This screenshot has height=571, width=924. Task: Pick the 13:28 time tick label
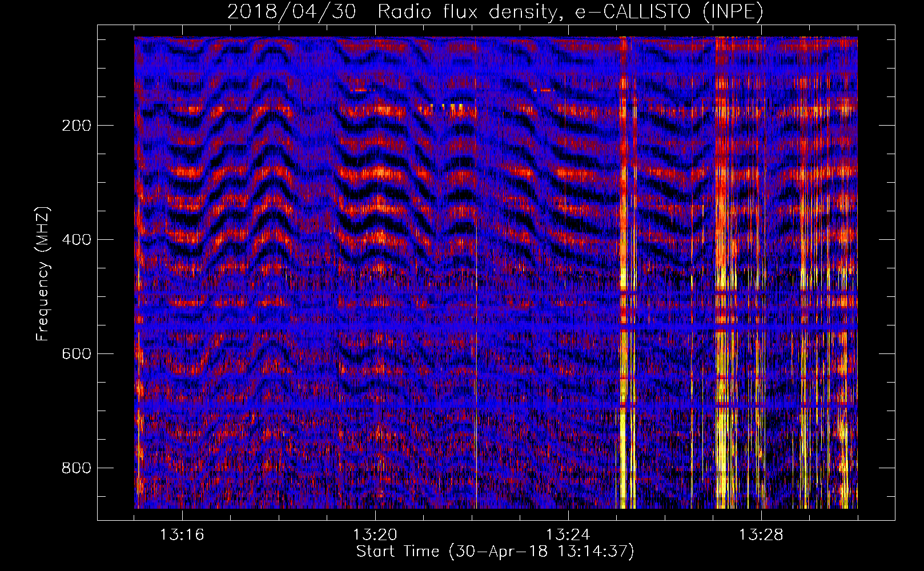tap(761, 534)
